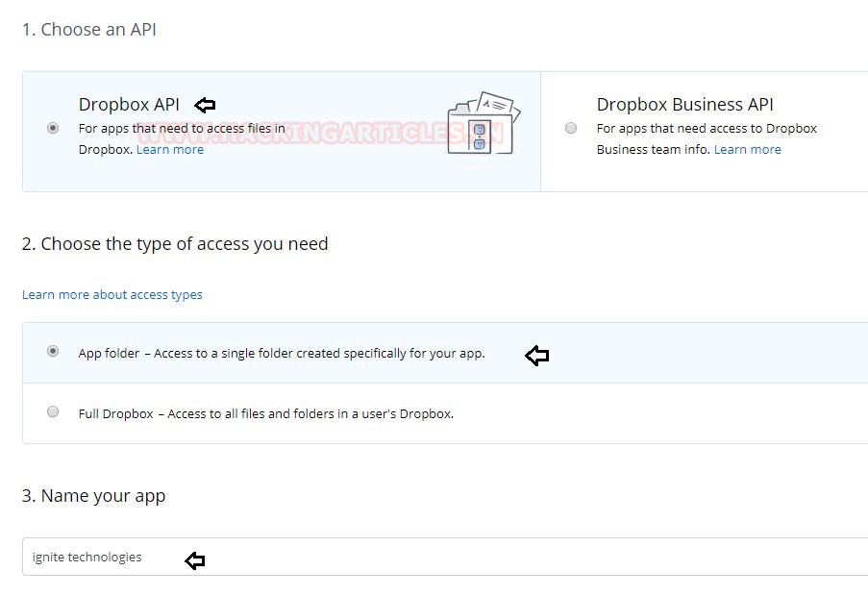Click the Dropbox API folder illustration

484,123
